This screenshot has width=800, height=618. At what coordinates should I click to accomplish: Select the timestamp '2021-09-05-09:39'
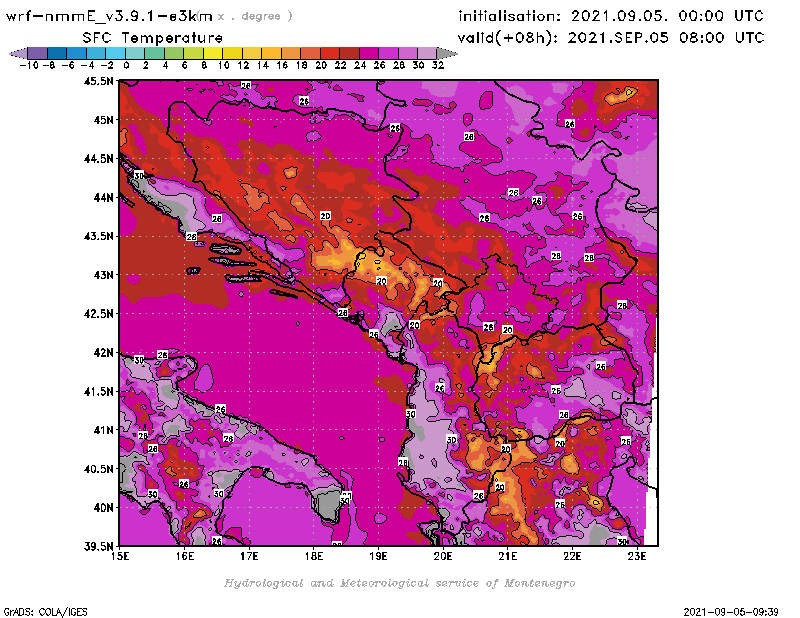click(x=731, y=612)
